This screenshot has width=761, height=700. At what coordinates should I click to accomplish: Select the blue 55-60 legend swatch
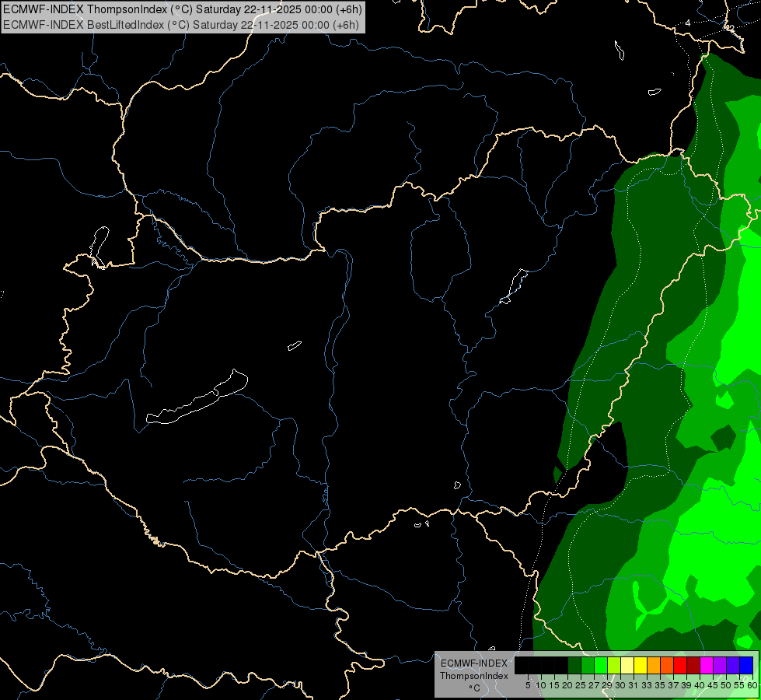coord(746,665)
